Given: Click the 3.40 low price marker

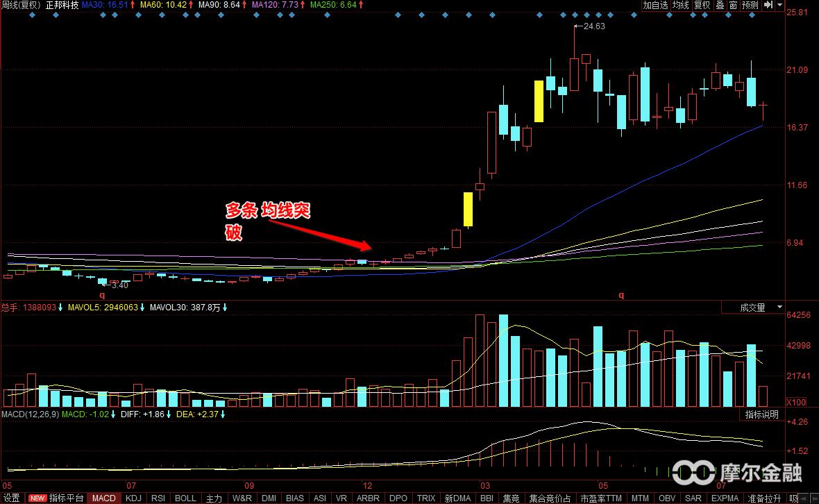Looking at the screenshot, I should (x=119, y=285).
